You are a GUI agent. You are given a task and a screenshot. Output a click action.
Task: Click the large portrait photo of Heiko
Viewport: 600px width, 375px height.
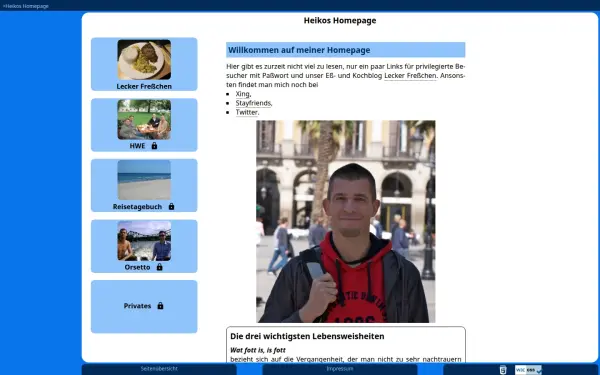(x=346, y=222)
